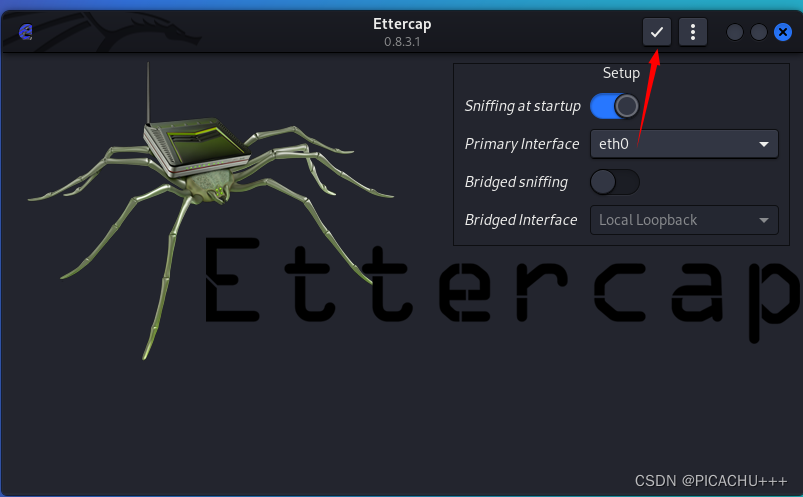This screenshot has width=803, height=497.
Task: Disable the Sniffing at startup switch
Action: [614, 106]
